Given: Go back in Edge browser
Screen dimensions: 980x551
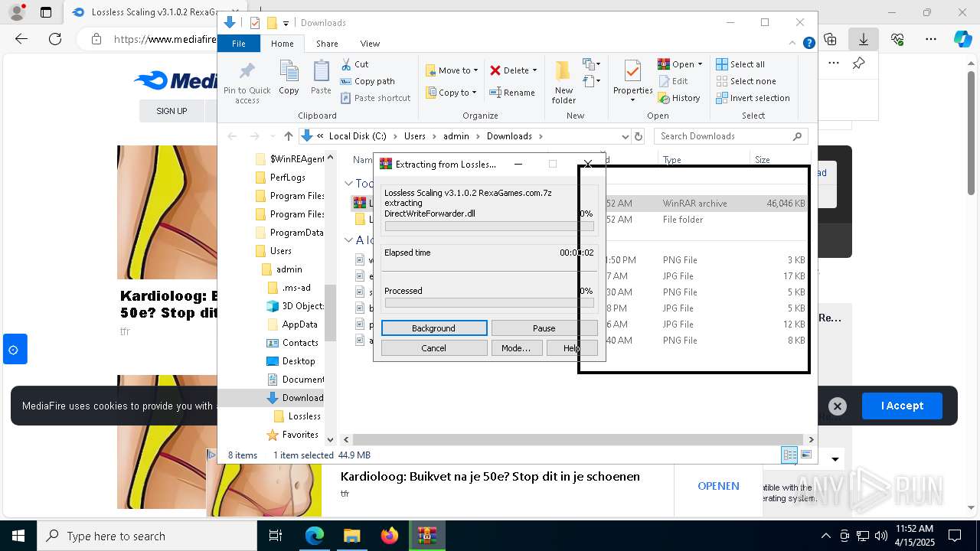Looking at the screenshot, I should (21, 39).
